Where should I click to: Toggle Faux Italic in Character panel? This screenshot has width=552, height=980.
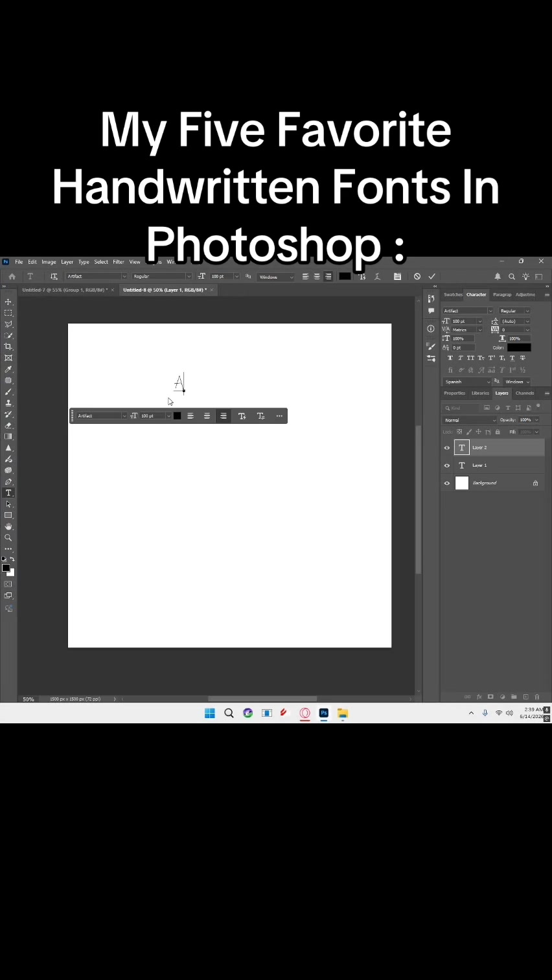pyautogui.click(x=461, y=358)
